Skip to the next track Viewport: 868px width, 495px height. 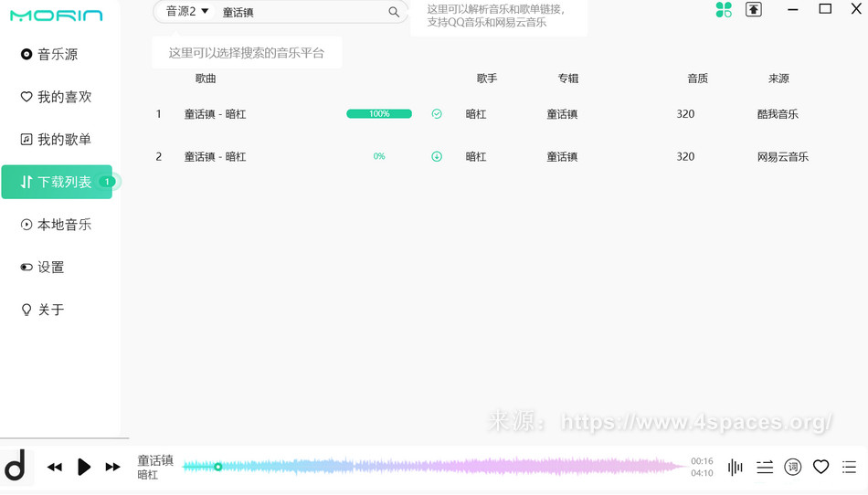(112, 468)
